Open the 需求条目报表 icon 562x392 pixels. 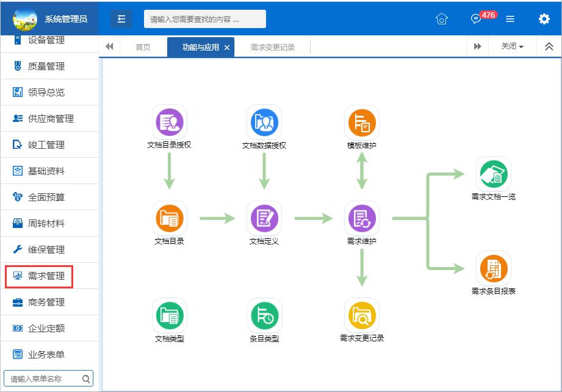pyautogui.click(x=493, y=268)
